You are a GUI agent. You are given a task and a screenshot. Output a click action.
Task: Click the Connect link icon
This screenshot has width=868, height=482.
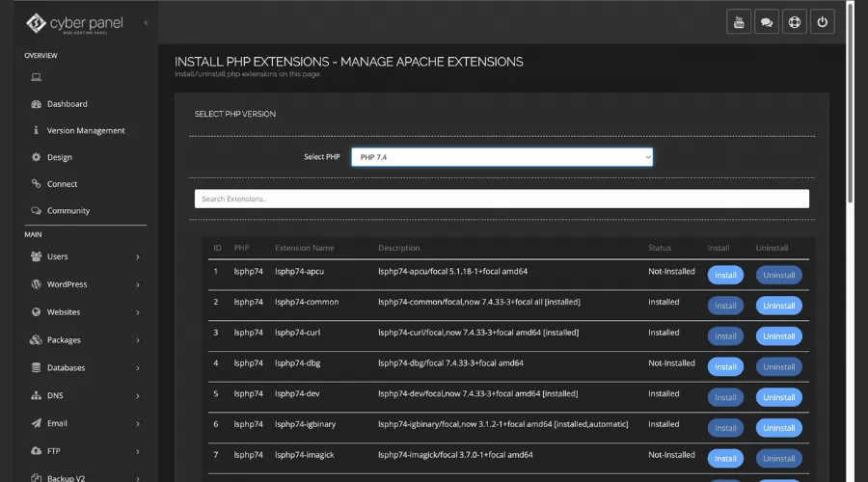[x=36, y=184]
